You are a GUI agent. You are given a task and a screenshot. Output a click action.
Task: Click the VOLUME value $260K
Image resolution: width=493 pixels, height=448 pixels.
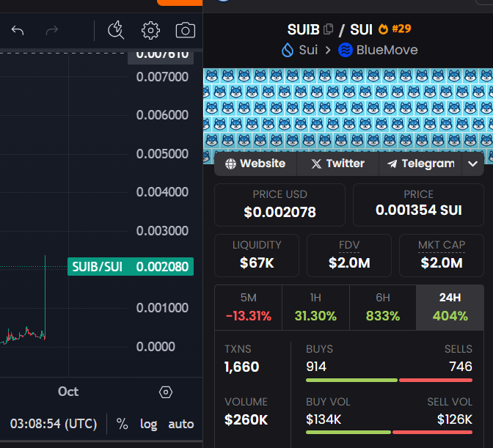click(246, 419)
